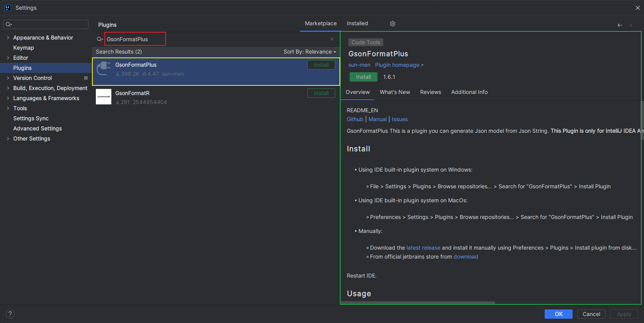Install GsonFormatPlus from the results list

click(x=321, y=65)
